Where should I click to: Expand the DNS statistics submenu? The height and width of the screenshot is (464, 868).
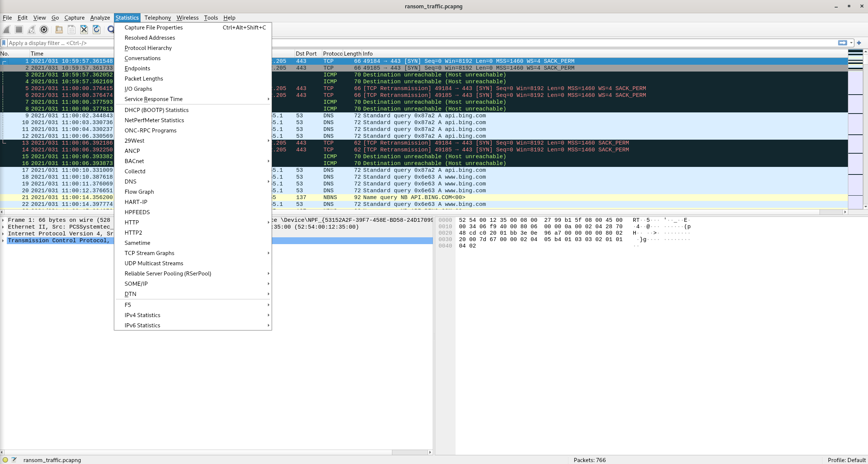[x=193, y=181]
